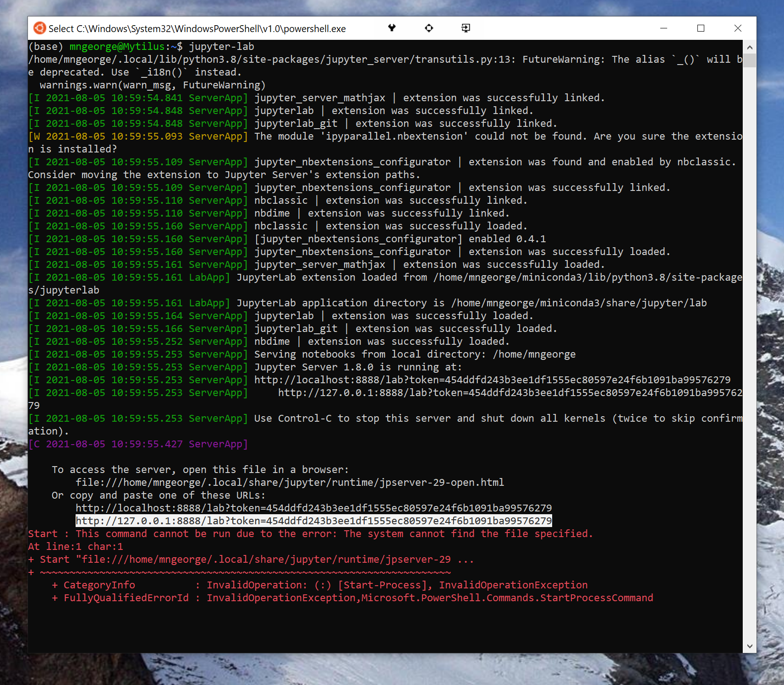Click the log line 'nbclassic | extension was successfully linked'
The image size is (784, 685).
278,200
